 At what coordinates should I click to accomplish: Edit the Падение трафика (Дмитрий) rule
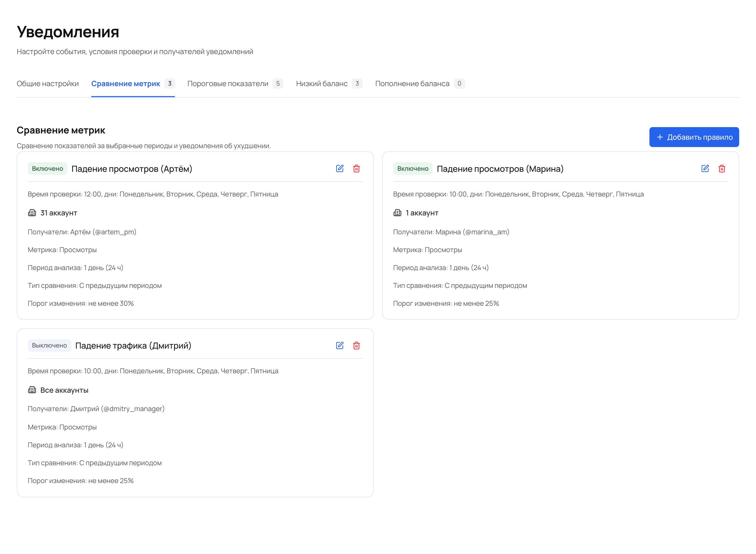339,345
